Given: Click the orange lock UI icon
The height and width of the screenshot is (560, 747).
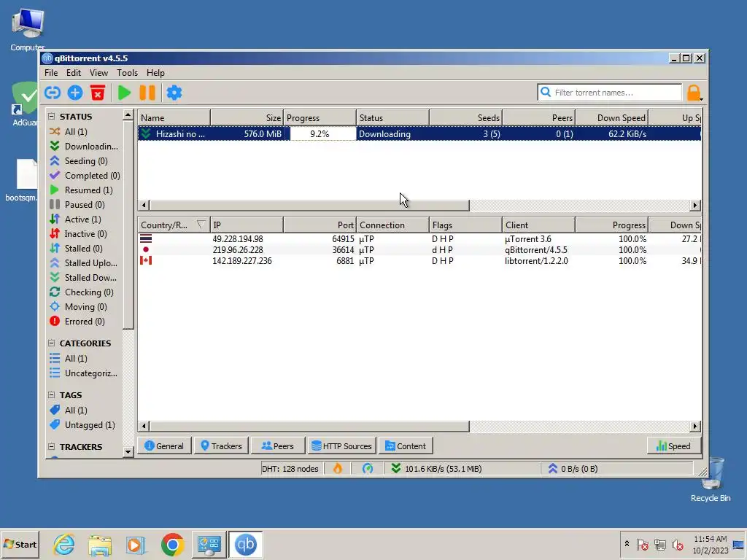Looking at the screenshot, I should 694,93.
